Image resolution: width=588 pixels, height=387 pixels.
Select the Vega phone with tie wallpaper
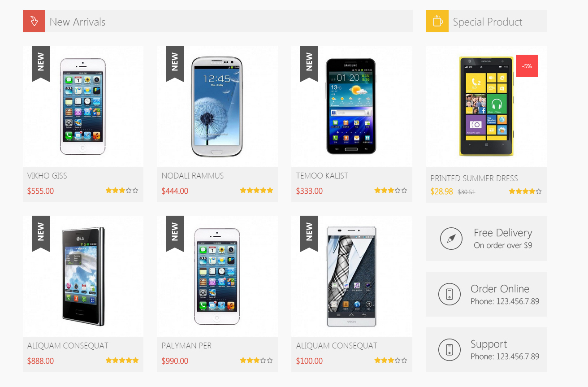click(351, 277)
